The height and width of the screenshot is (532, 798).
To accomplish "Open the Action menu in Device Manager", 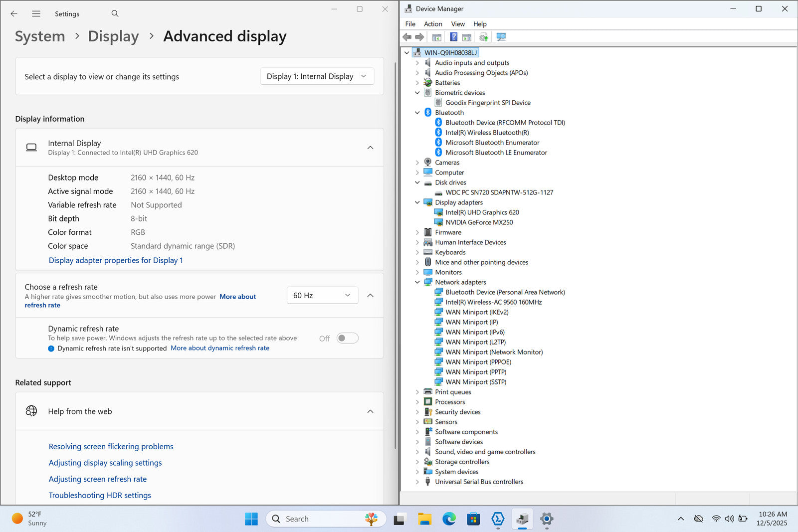I will pyautogui.click(x=433, y=24).
